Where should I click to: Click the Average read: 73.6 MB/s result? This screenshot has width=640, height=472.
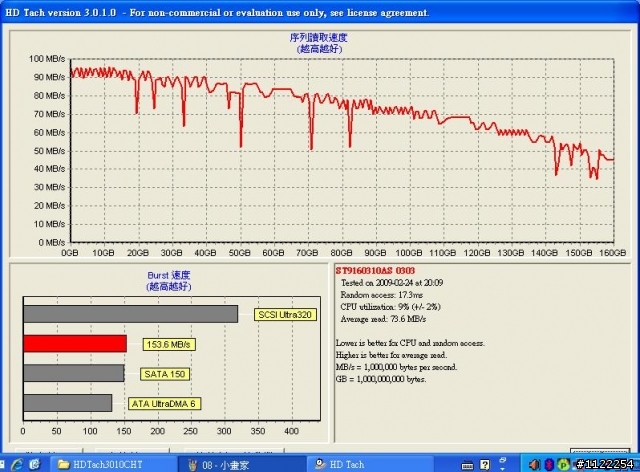383,319
